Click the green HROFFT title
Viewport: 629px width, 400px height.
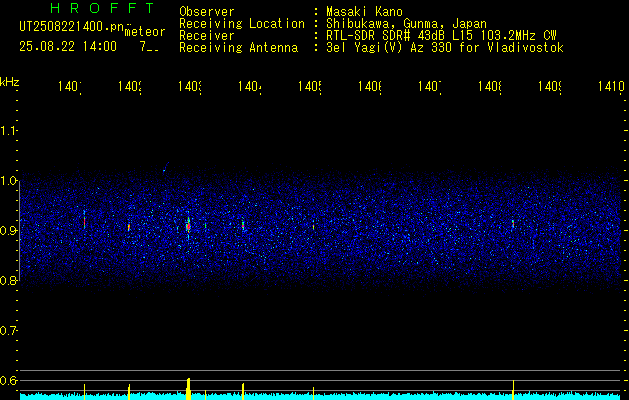[103, 8]
